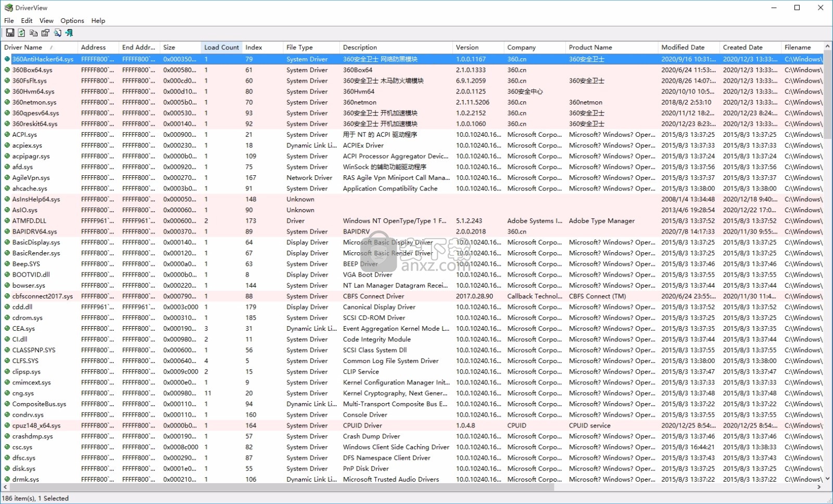Click green status icon for CI.dll
833x504 pixels.
[x=7, y=339]
